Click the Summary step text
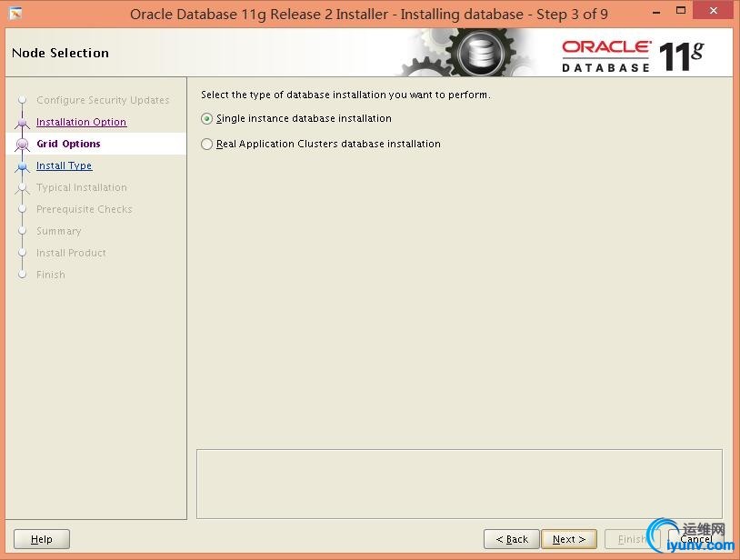 pos(59,231)
